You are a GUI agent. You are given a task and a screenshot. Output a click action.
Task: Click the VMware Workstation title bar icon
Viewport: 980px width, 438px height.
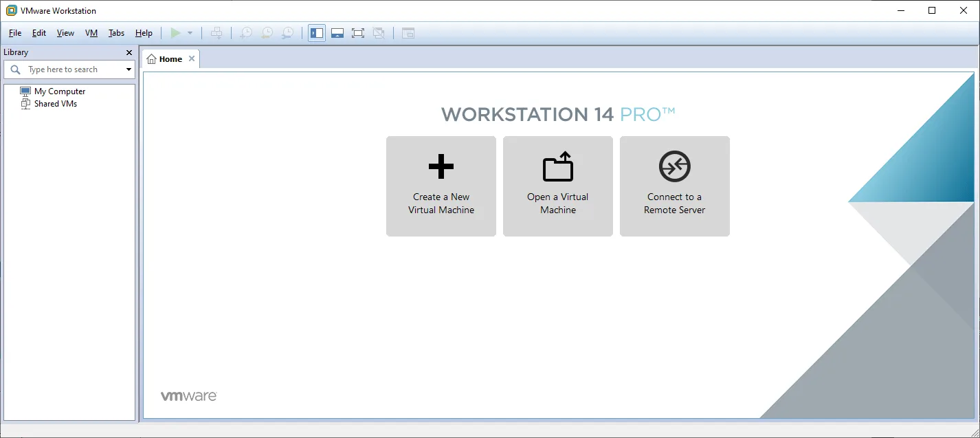[x=12, y=10]
